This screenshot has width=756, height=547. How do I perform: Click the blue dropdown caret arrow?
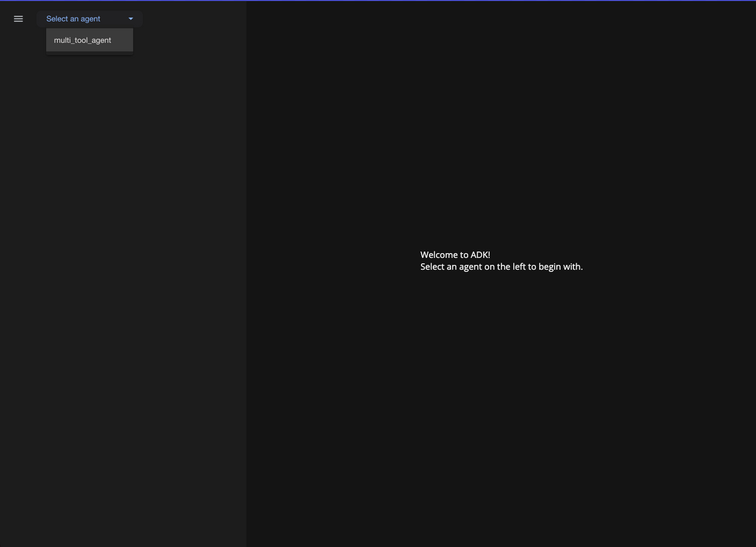click(131, 19)
